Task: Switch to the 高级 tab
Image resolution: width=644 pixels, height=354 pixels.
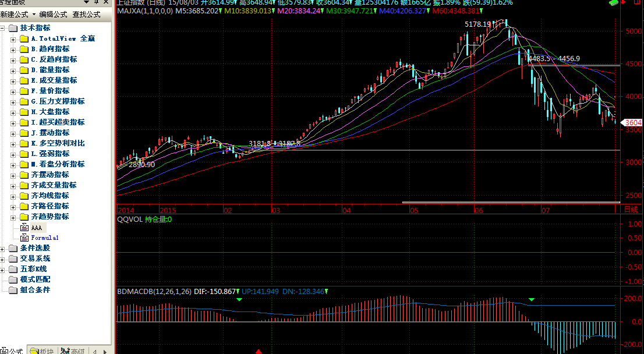Action: pos(73,351)
